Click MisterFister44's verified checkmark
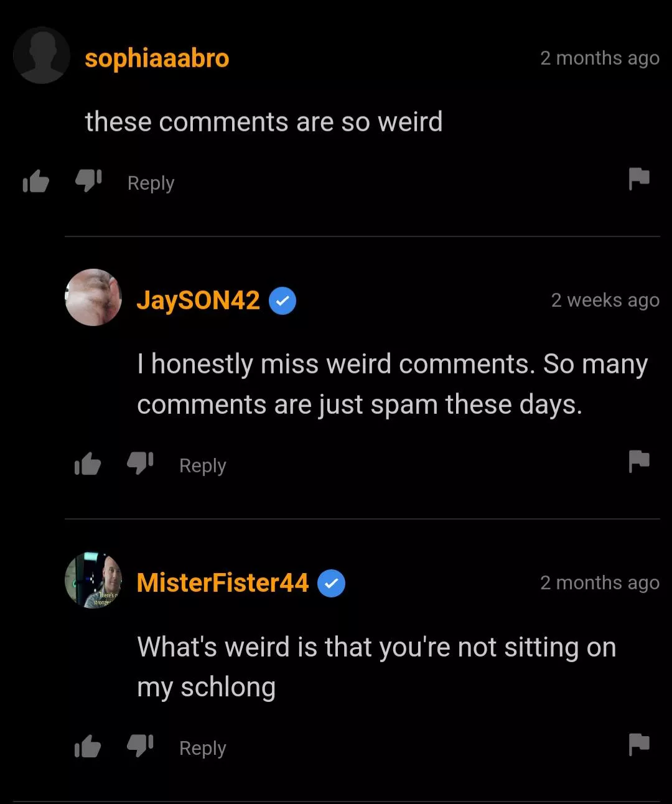The image size is (672, 804). pyautogui.click(x=332, y=583)
